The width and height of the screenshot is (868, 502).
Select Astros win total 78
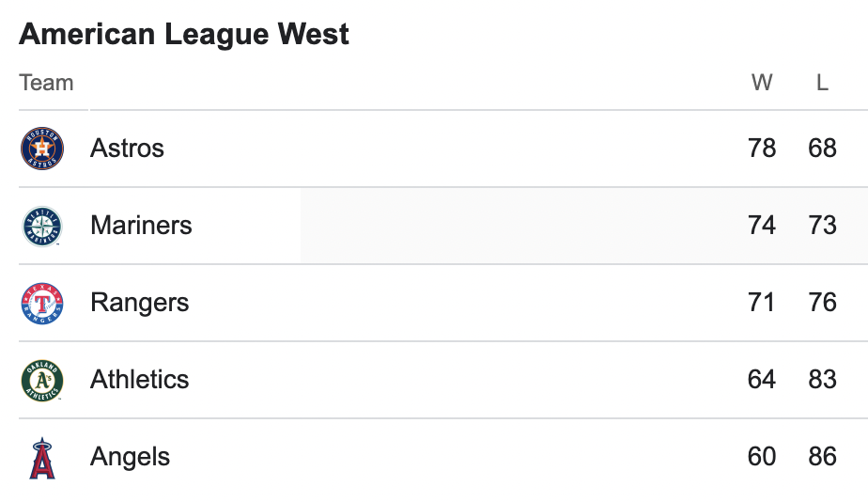tap(762, 148)
